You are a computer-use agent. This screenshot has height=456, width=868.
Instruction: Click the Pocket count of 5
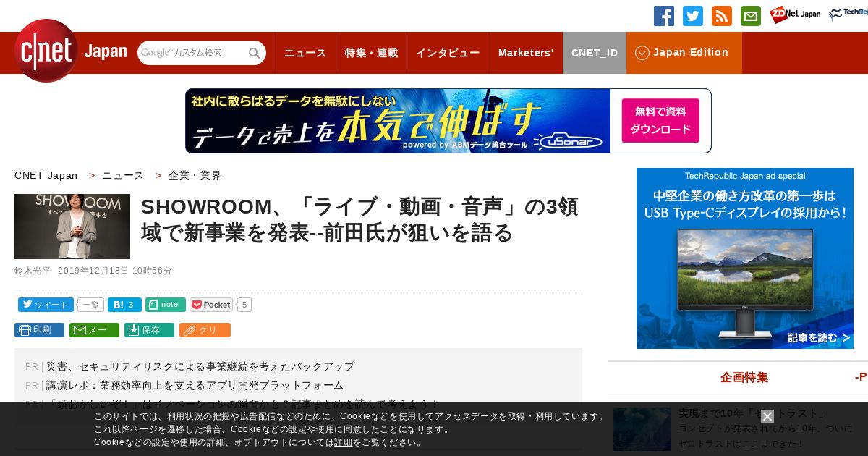click(x=244, y=305)
